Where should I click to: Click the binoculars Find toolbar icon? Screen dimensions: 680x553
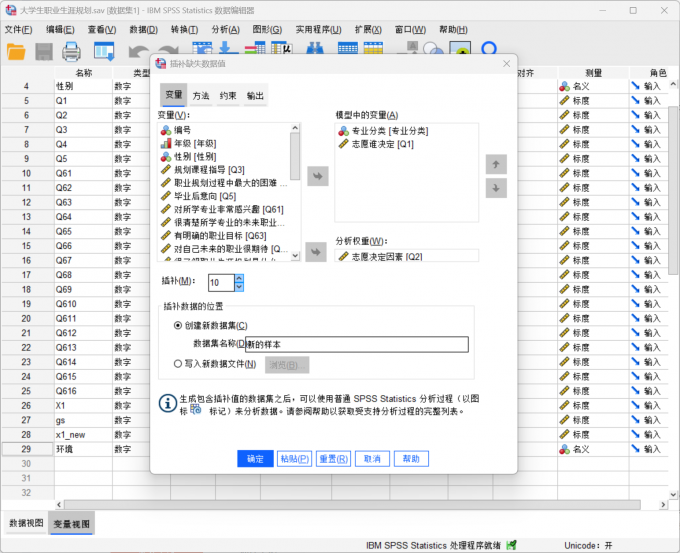314,48
